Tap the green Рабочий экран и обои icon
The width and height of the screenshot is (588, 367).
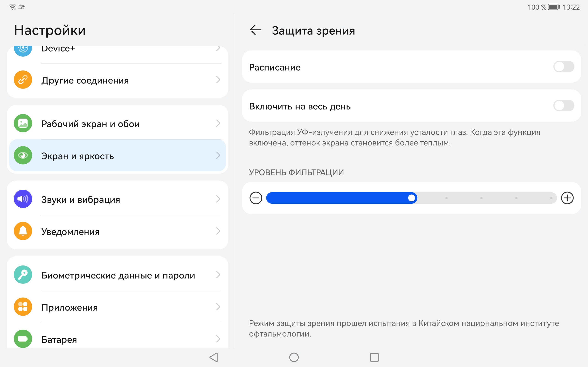[x=23, y=123]
